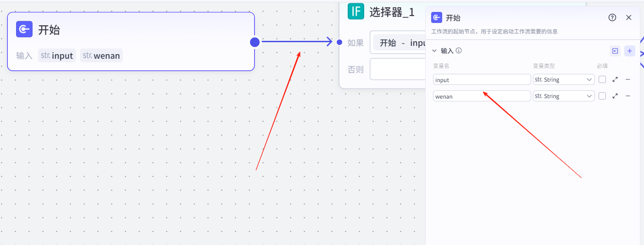644x245 pixels.
Task: Click the 开始 node output port dot
Action: [x=255, y=42]
